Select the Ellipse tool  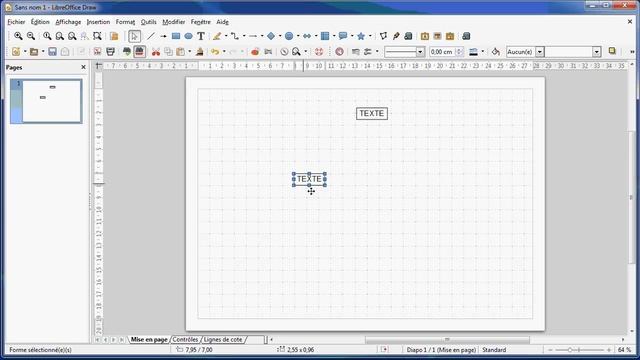coord(188,36)
